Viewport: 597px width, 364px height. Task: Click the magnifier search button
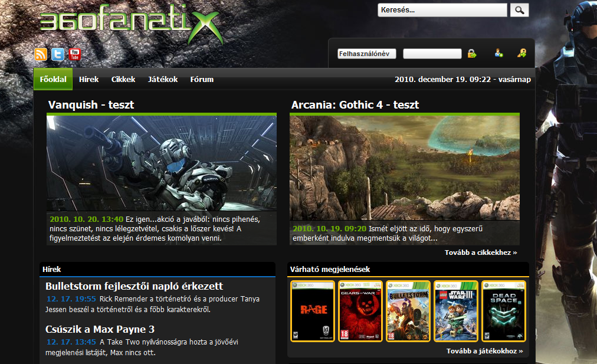(x=519, y=10)
